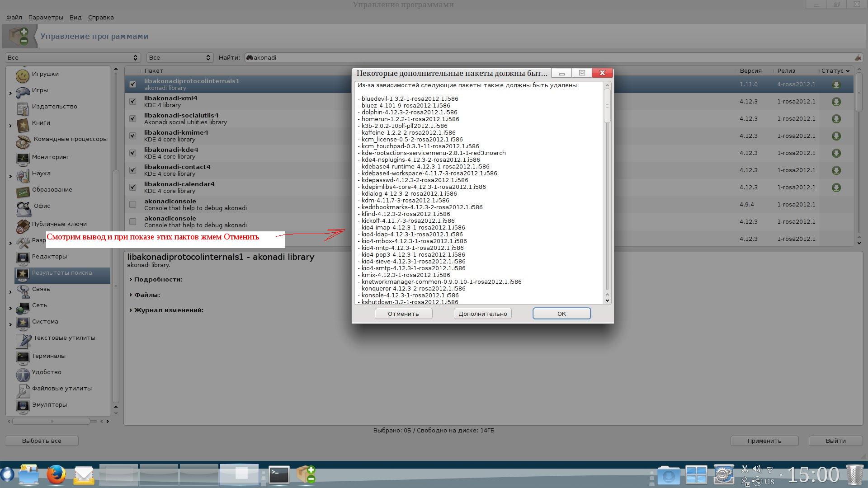Uncheck the libakonadi-kmime4 package checkbox
Screen dimensions: 868x488
(132, 136)
